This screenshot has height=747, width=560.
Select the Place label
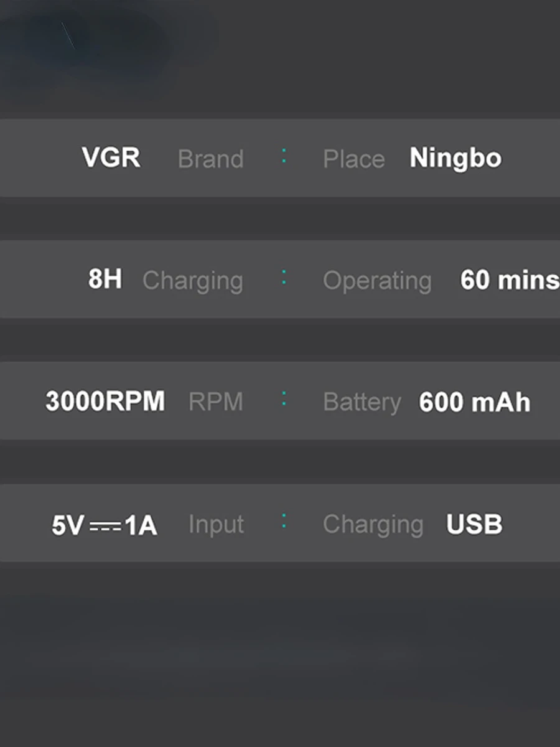(354, 159)
